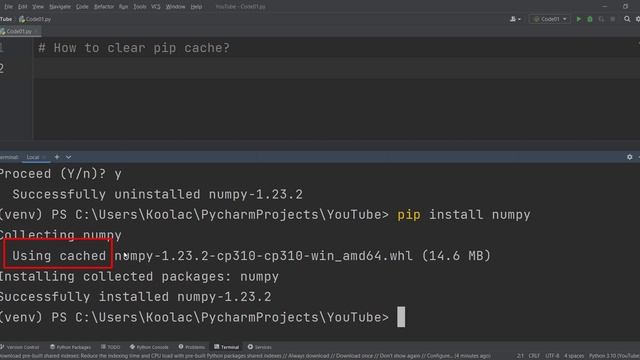Screen dimensions: 640x360
Task: Expand the terminal sessions chevron dropdown
Action: [x=68, y=157]
